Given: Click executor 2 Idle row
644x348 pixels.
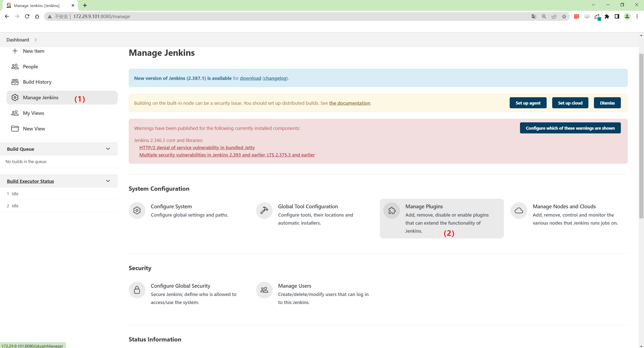Looking at the screenshot, I should click(x=59, y=206).
